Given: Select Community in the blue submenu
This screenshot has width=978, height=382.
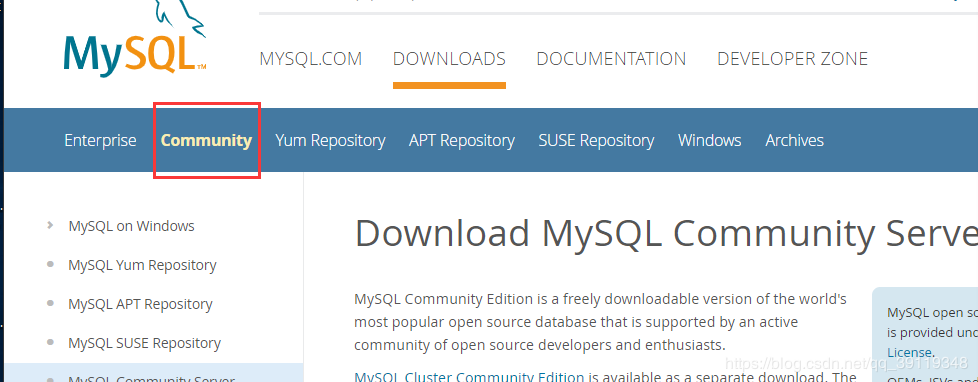Looking at the screenshot, I should (206, 140).
